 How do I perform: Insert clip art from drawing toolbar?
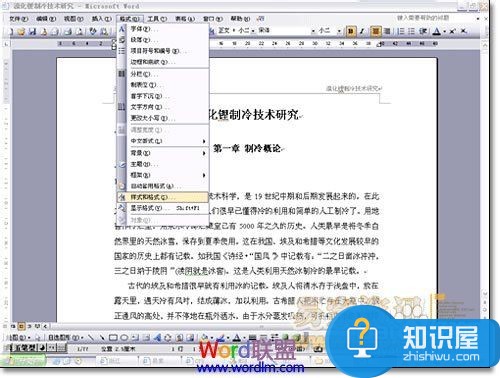pos(179,337)
